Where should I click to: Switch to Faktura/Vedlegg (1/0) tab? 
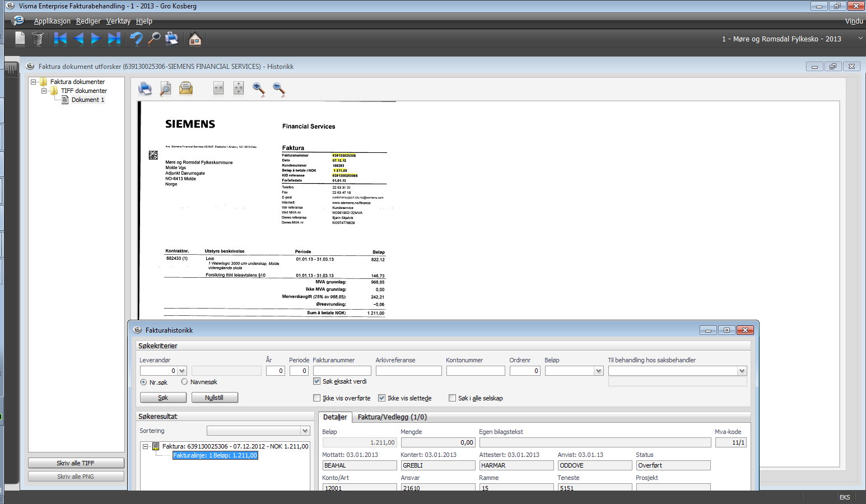392,417
